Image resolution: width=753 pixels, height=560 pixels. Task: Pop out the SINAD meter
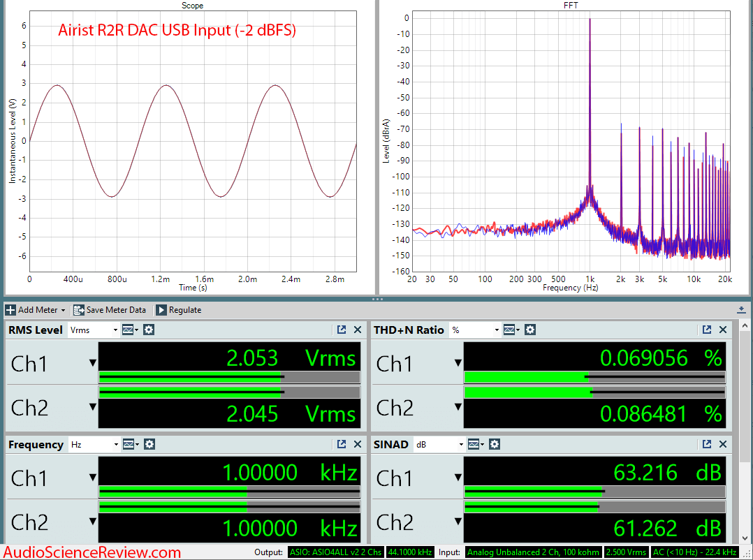(707, 444)
